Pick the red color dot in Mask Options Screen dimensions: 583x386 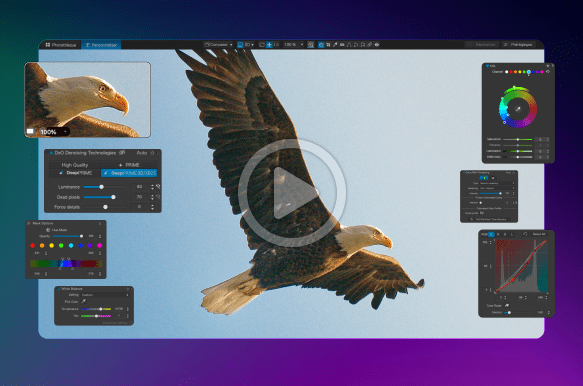point(32,245)
